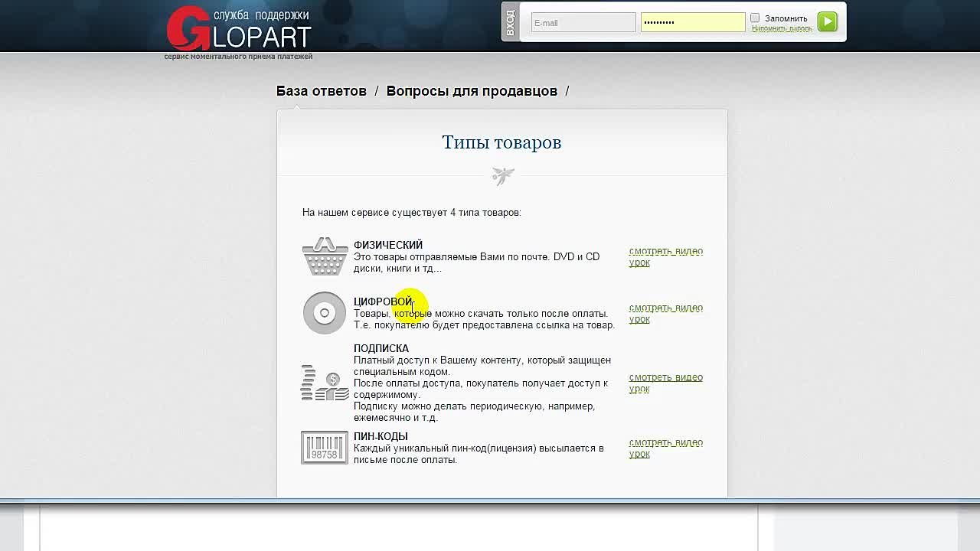The width and height of the screenshot is (980, 551).
Task: Focus the E-mail input field
Action: (583, 22)
